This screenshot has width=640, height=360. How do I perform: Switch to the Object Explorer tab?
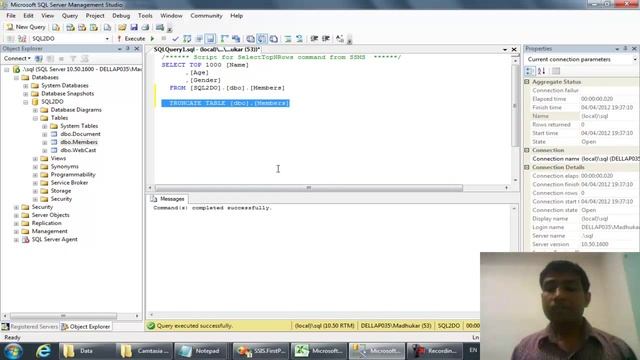tap(86, 327)
